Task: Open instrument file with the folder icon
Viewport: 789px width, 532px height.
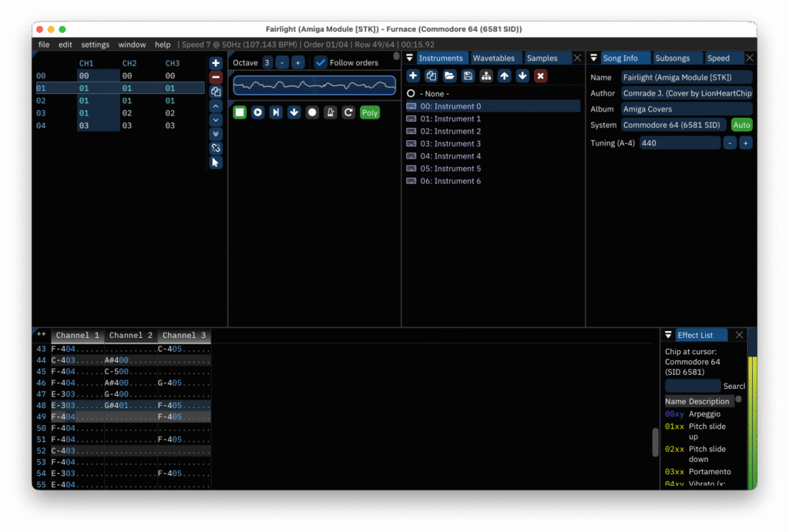Action: pos(449,75)
